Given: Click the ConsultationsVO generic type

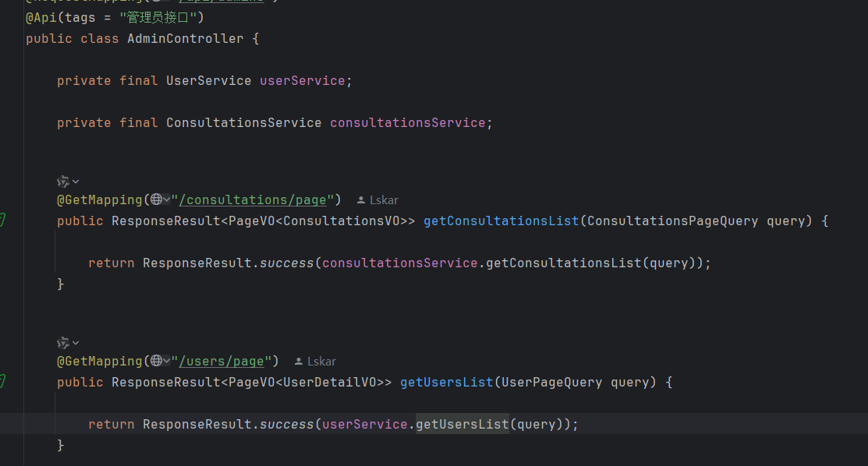Looking at the screenshot, I should (x=341, y=221).
